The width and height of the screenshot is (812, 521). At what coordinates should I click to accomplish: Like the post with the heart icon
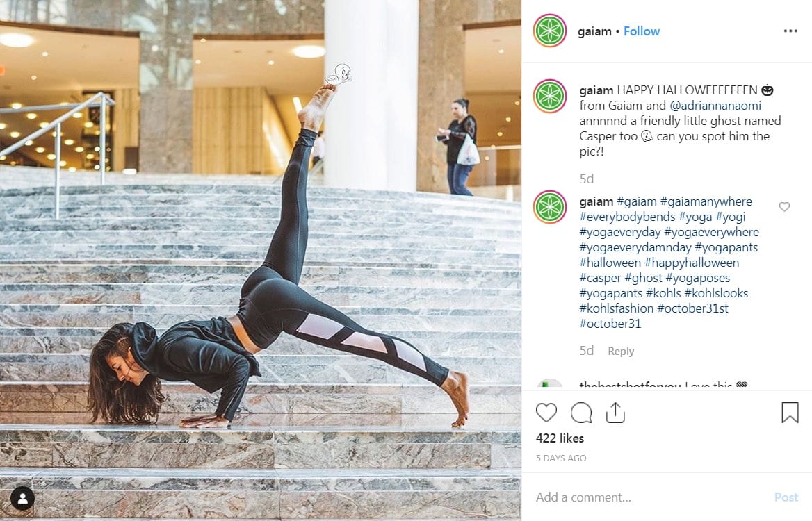[546, 413]
